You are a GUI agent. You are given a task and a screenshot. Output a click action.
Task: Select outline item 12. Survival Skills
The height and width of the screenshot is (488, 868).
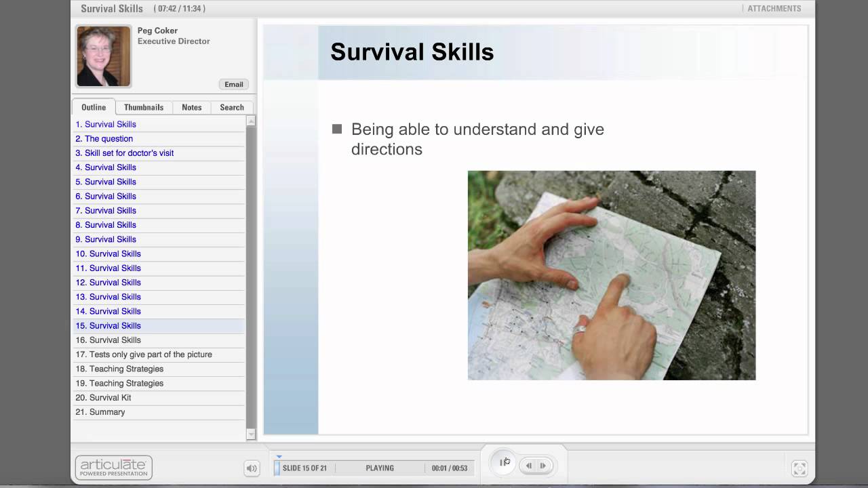point(159,282)
